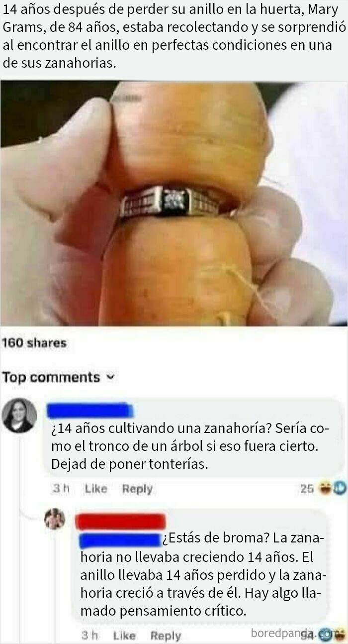348x644 pixels.
Task: Open the carrot with ring photo
Action: [174, 204]
